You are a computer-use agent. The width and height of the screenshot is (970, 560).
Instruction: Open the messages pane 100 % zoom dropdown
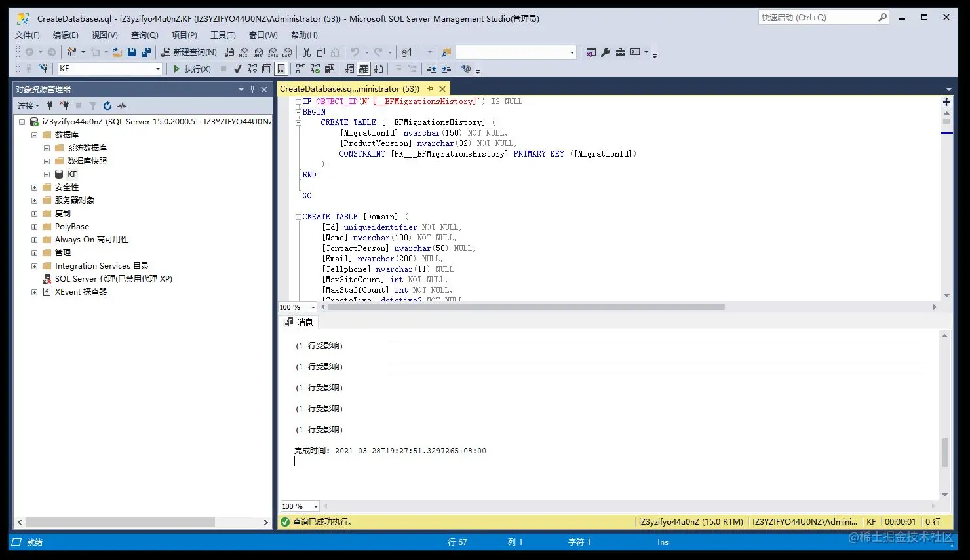coord(315,506)
